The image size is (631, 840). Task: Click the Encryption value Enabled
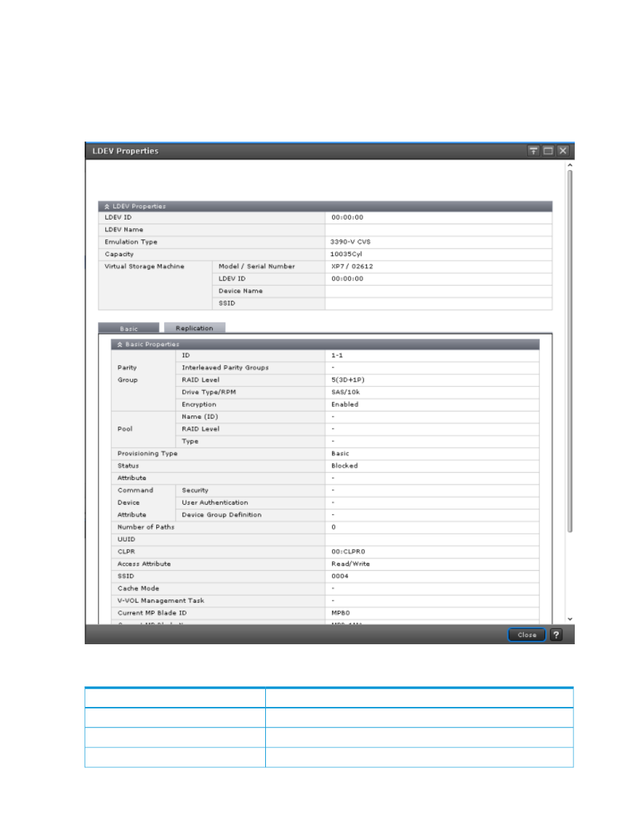pyautogui.click(x=345, y=404)
